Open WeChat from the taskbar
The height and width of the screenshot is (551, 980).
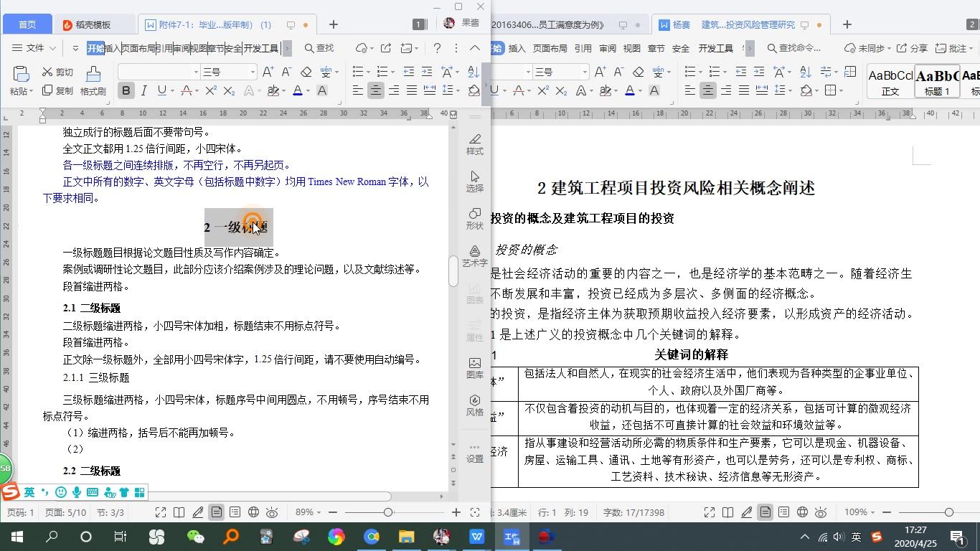point(194,537)
